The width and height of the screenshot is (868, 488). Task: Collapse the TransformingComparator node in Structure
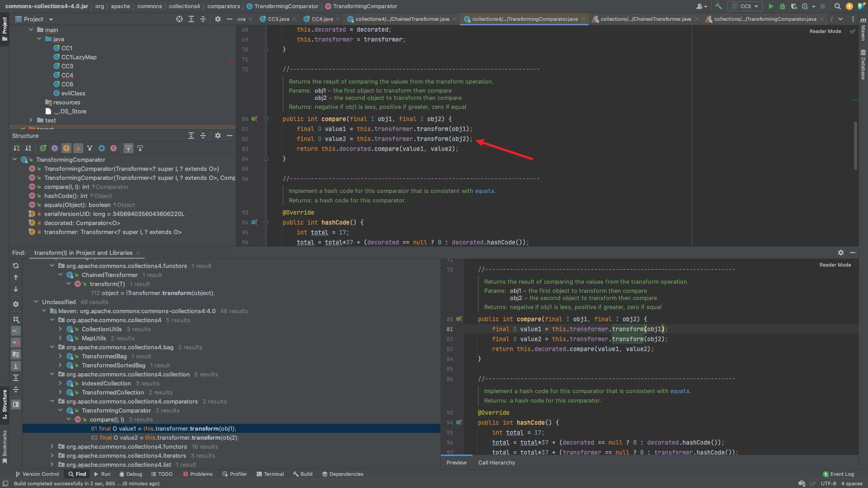(15, 160)
